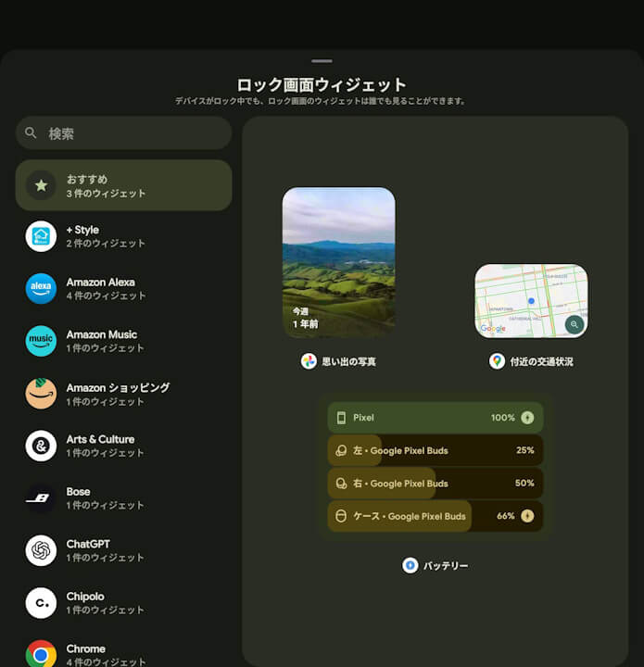644x667 pixels.
Task: Click the search magnifier icon
Action: 31,132
